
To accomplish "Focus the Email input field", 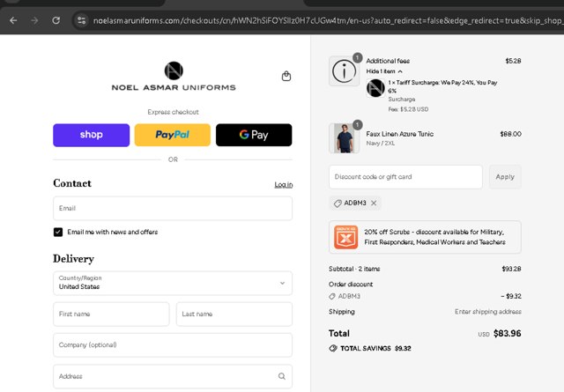I will tap(173, 208).
